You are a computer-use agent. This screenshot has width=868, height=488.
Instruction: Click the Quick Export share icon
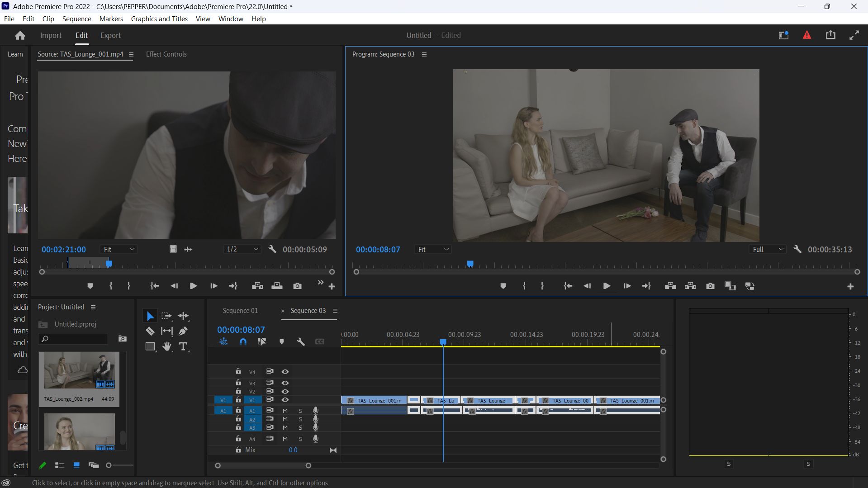pyautogui.click(x=830, y=35)
